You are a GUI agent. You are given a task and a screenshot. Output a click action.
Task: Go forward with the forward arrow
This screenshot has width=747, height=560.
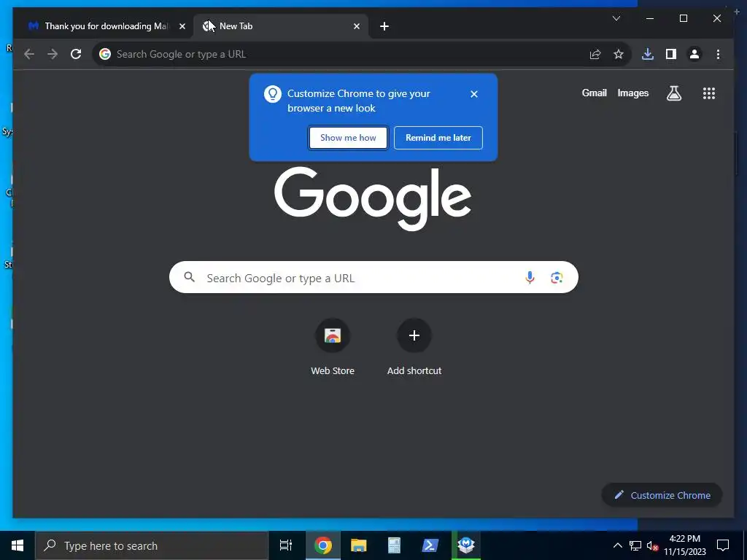53,54
